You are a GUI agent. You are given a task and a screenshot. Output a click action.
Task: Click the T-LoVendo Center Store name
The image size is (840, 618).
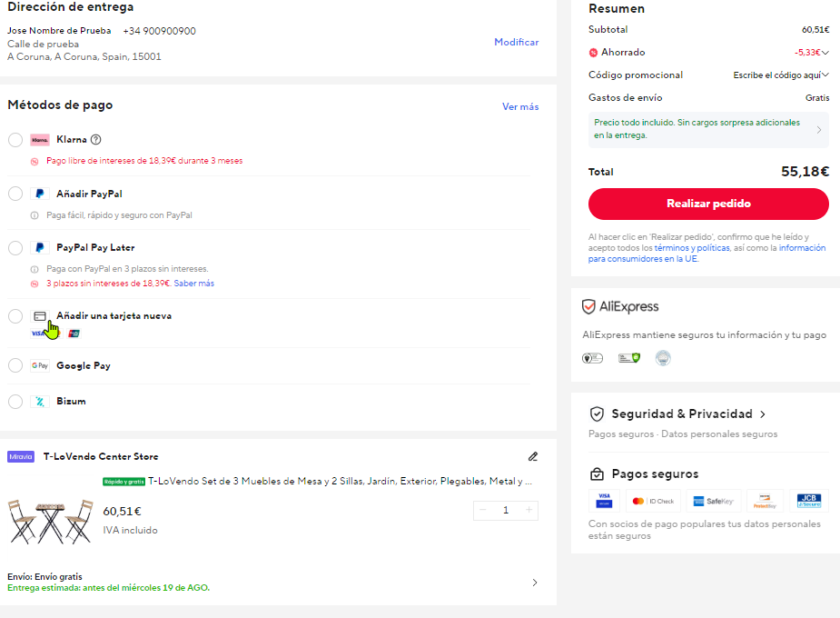(101, 456)
